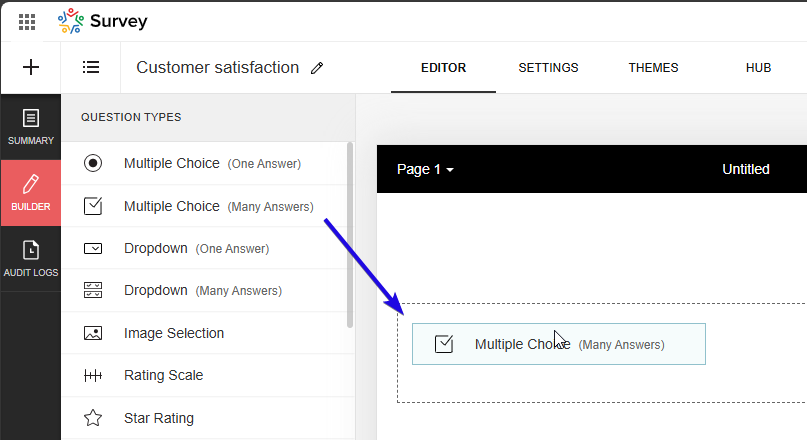
Task: Open Summary in the left sidebar
Action: (x=31, y=127)
